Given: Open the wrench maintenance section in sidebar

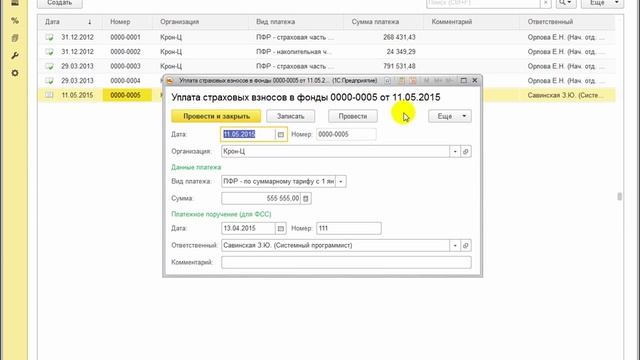Looking at the screenshot, I should point(15,56).
